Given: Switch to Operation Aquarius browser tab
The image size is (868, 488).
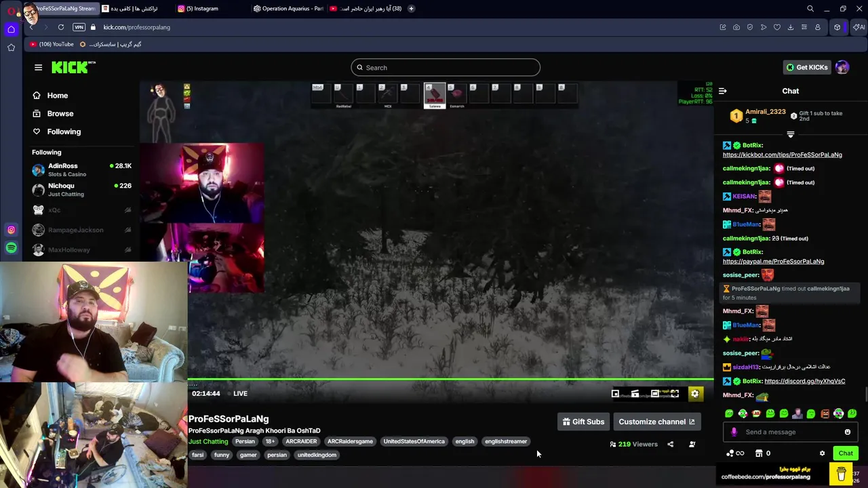Looking at the screenshot, I should point(288,9).
